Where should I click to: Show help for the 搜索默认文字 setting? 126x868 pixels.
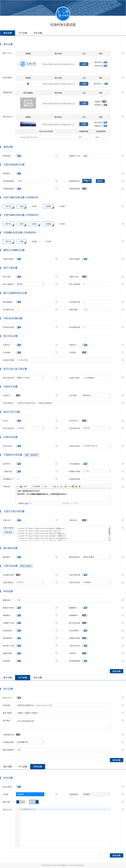click(123, 156)
